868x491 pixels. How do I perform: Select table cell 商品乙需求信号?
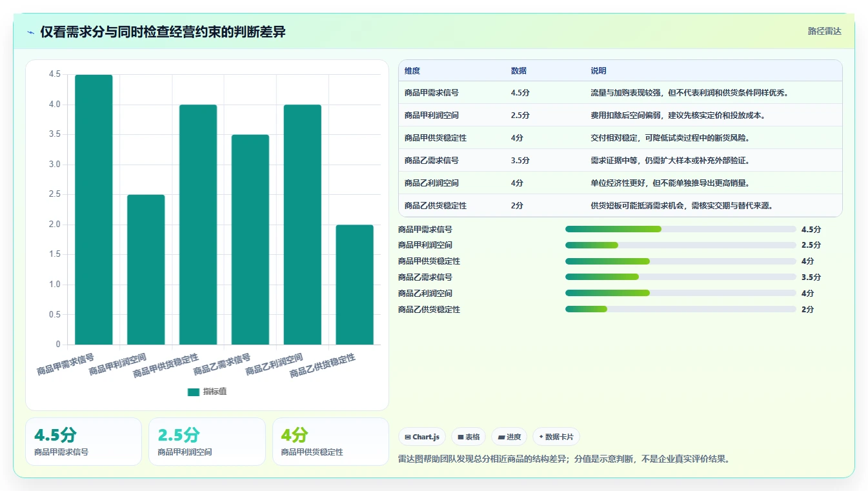[x=432, y=161]
